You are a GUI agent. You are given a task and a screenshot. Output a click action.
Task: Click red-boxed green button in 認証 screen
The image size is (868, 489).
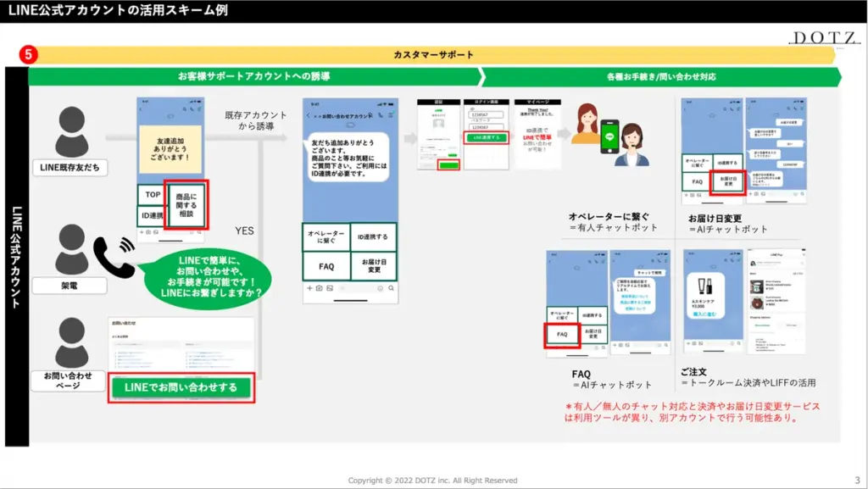448,165
